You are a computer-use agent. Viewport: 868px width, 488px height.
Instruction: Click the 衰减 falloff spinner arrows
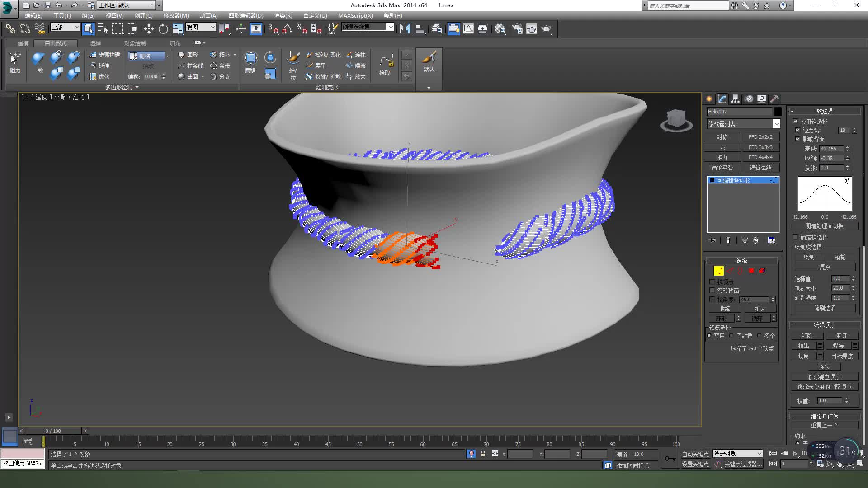[x=848, y=149]
